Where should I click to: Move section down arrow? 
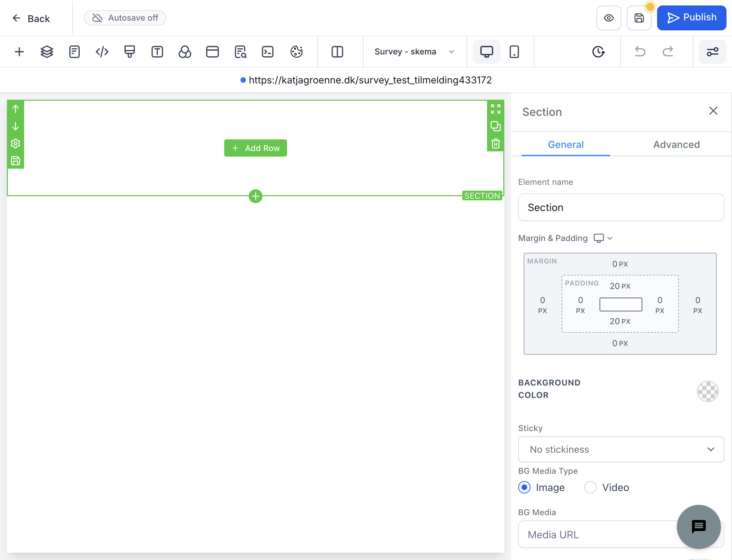pyautogui.click(x=16, y=126)
